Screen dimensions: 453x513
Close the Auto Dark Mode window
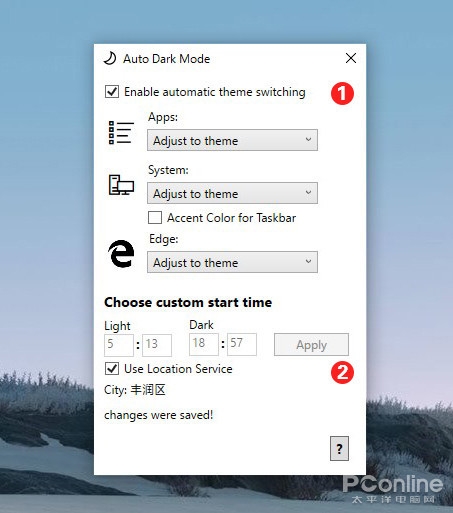click(351, 58)
